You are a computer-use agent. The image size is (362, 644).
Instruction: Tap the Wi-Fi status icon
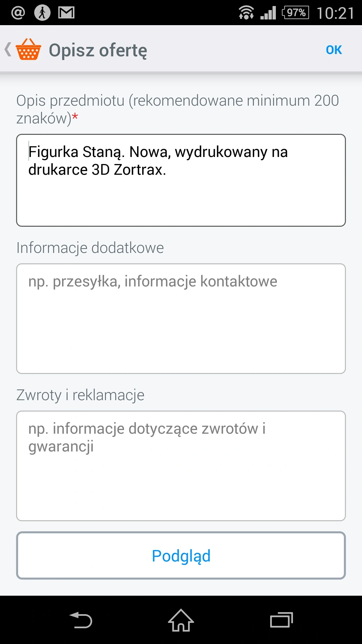pos(246,13)
